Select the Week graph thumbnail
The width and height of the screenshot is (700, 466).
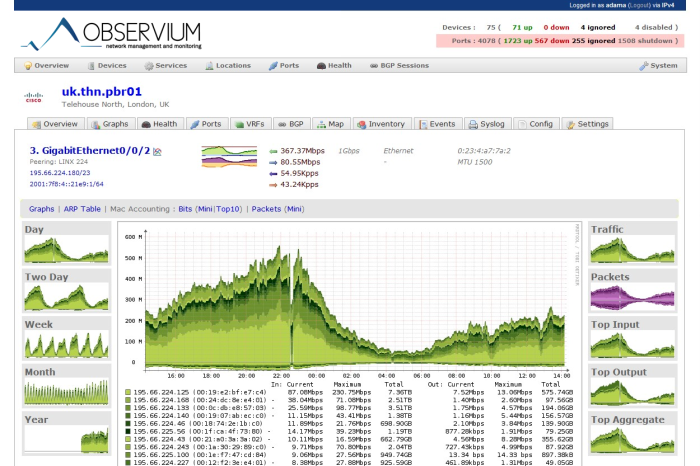pyautogui.click(x=67, y=338)
